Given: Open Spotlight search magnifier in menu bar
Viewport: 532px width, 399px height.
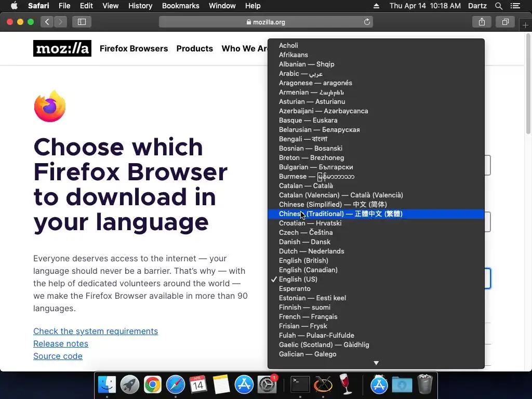Looking at the screenshot, I should point(499,6).
